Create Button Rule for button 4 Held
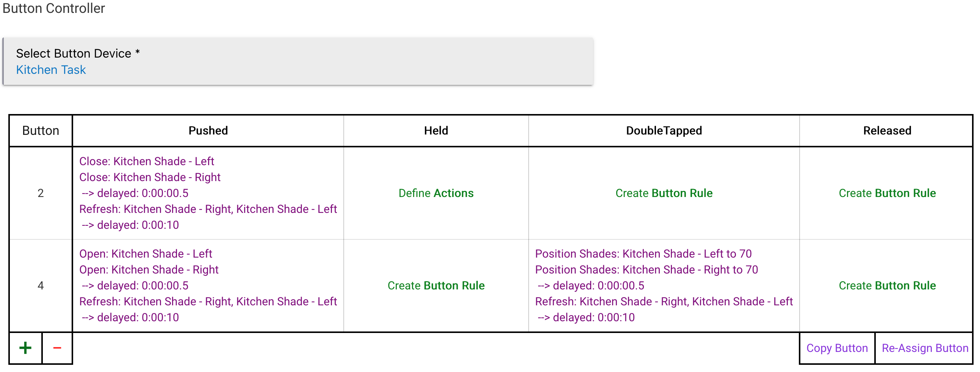 [x=436, y=286]
